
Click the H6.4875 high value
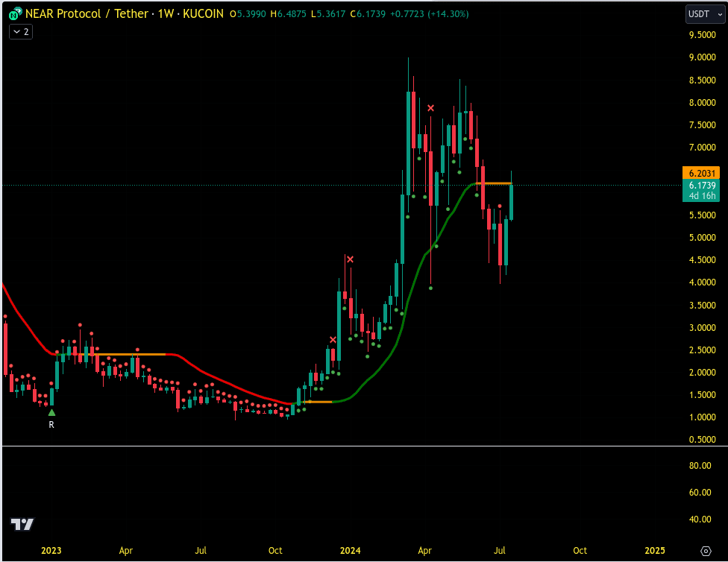click(288, 14)
